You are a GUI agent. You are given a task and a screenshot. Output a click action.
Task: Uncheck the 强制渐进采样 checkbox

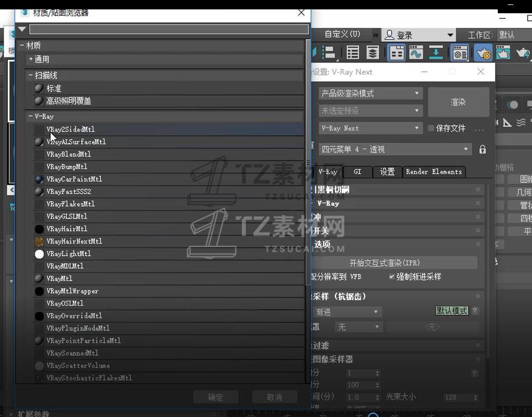(x=391, y=277)
